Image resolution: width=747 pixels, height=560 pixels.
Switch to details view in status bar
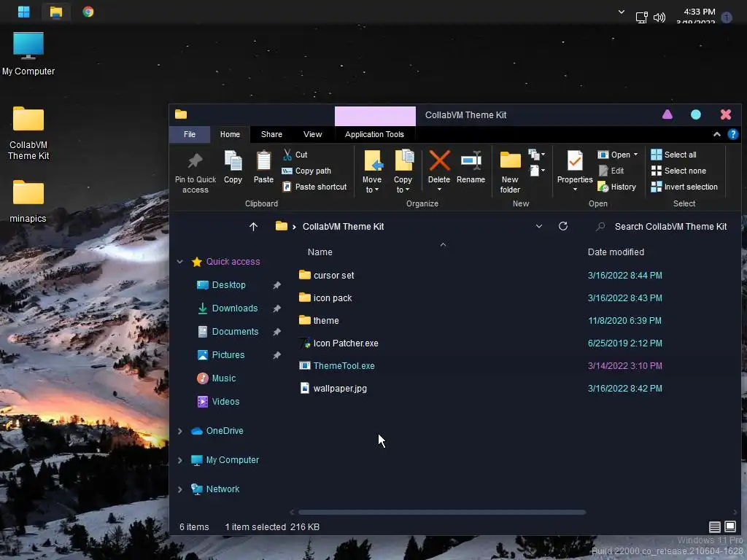tap(714, 526)
